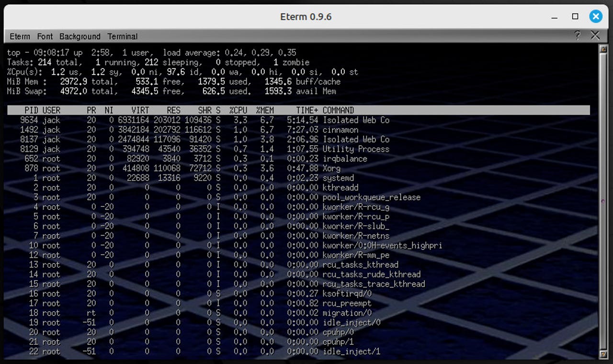613x364 pixels.
Task: Click the Xorg process name
Action: 331,168
